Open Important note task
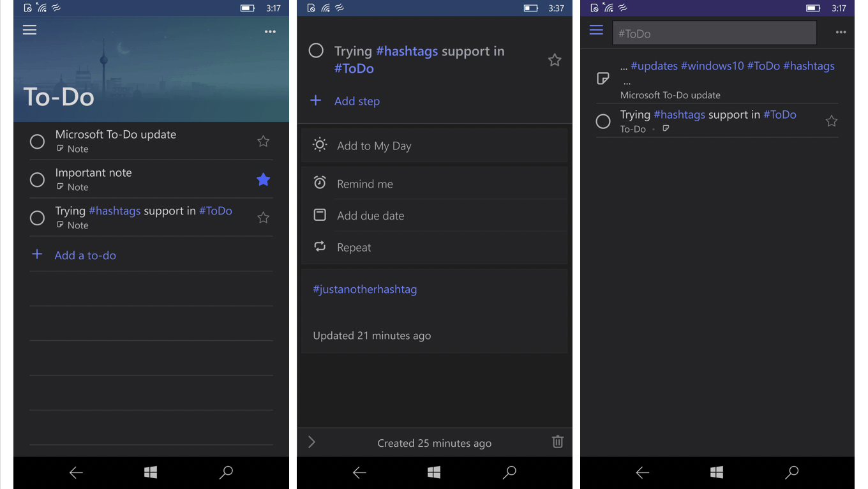The height and width of the screenshot is (489, 868). click(151, 179)
